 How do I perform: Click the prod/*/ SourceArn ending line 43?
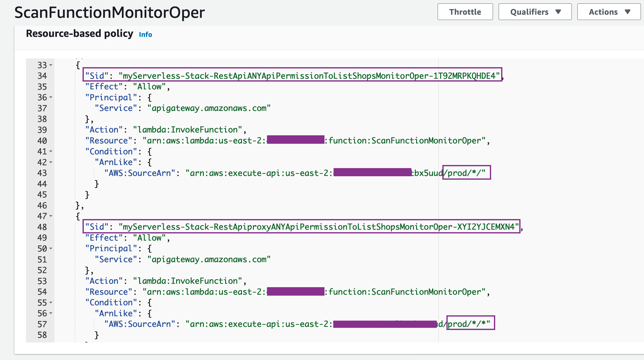click(x=466, y=173)
